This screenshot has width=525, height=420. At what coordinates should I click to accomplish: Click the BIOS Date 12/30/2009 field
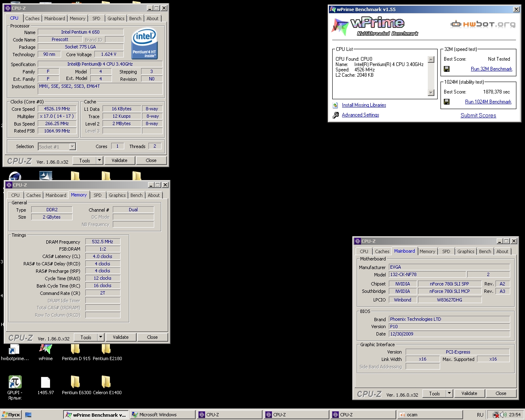point(449,334)
